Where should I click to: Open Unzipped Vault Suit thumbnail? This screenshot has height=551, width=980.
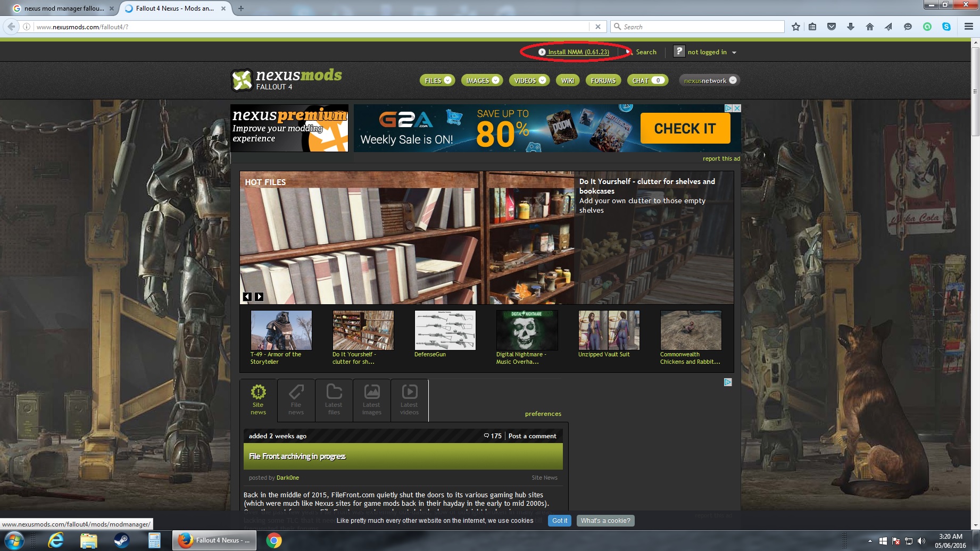609,330
